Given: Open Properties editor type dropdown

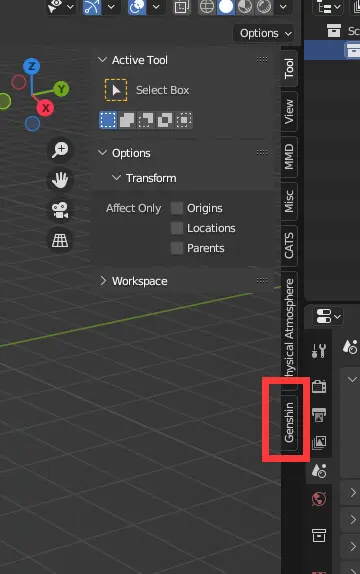Looking at the screenshot, I should [328, 316].
